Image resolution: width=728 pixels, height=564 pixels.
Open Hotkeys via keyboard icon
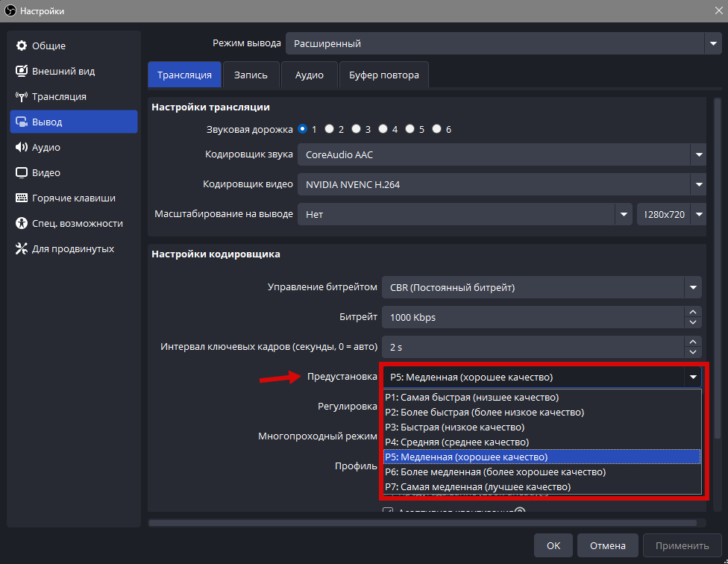tap(22, 198)
